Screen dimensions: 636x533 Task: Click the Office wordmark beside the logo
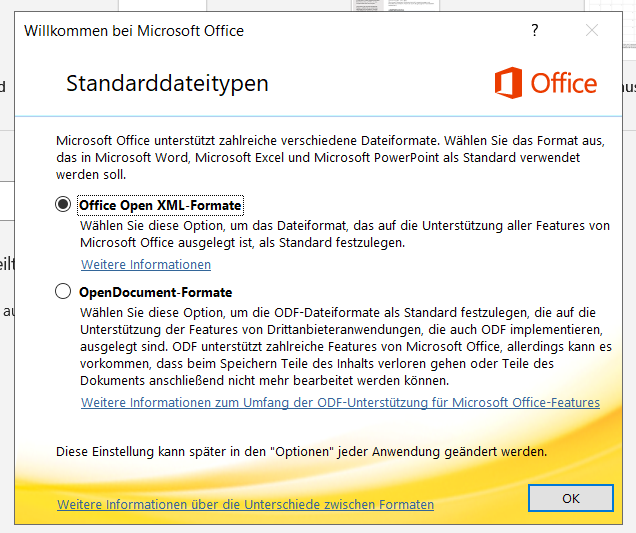pos(564,84)
